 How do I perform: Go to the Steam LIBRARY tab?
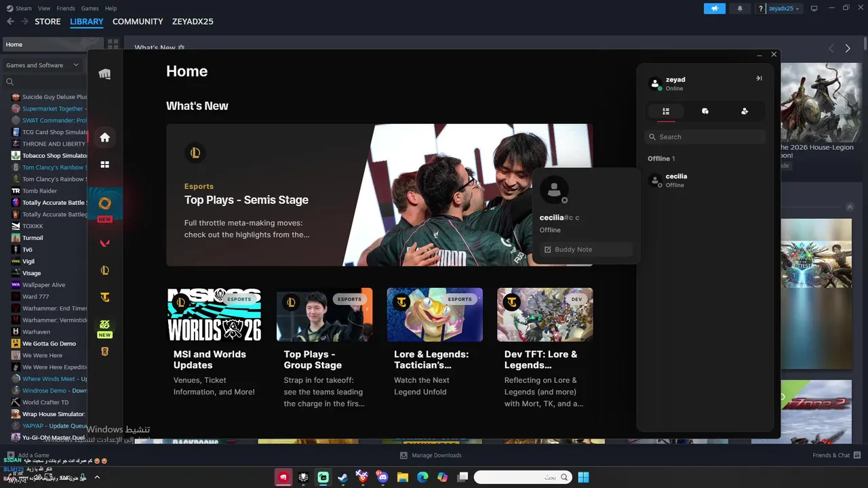87,22
